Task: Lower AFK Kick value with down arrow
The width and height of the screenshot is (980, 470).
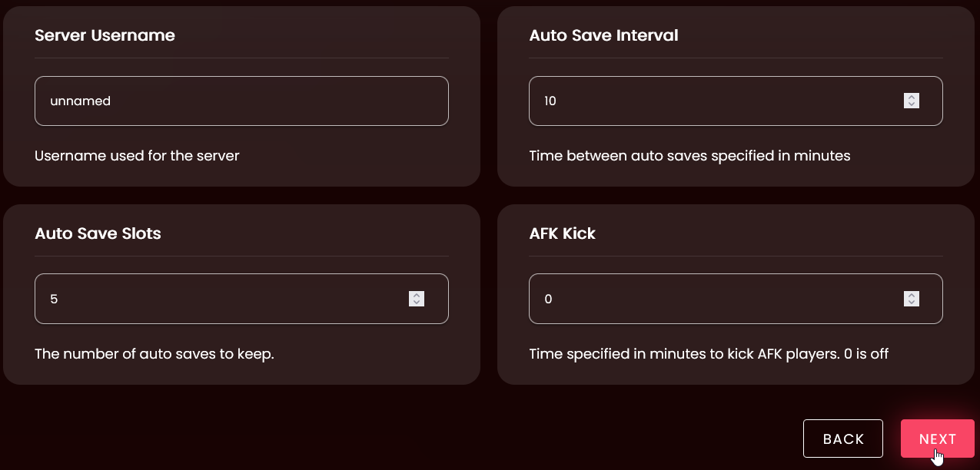Action: 912,303
